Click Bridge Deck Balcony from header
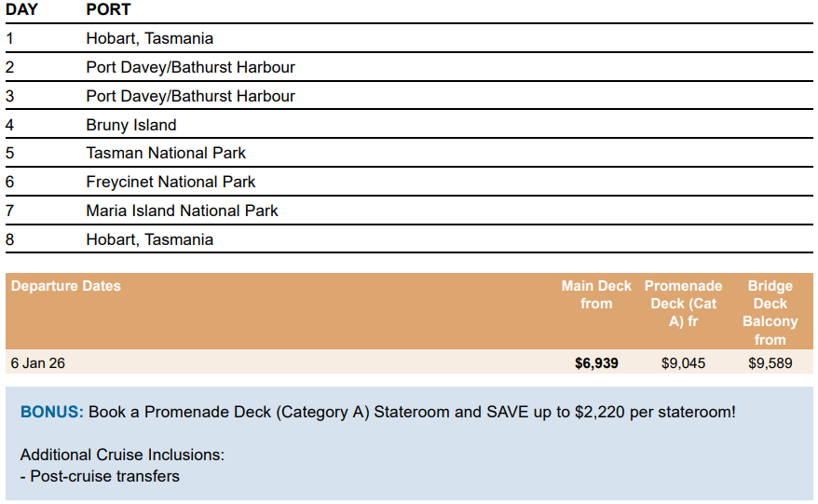The width and height of the screenshot is (818, 504). (770, 312)
